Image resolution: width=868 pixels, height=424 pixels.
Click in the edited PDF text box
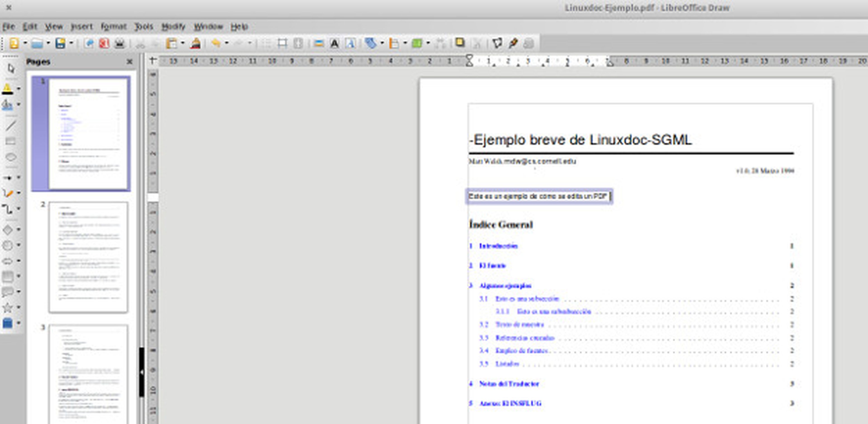click(x=539, y=196)
